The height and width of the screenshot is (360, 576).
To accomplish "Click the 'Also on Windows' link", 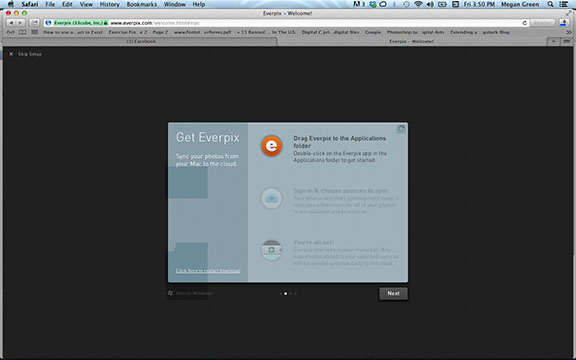I will (190, 293).
